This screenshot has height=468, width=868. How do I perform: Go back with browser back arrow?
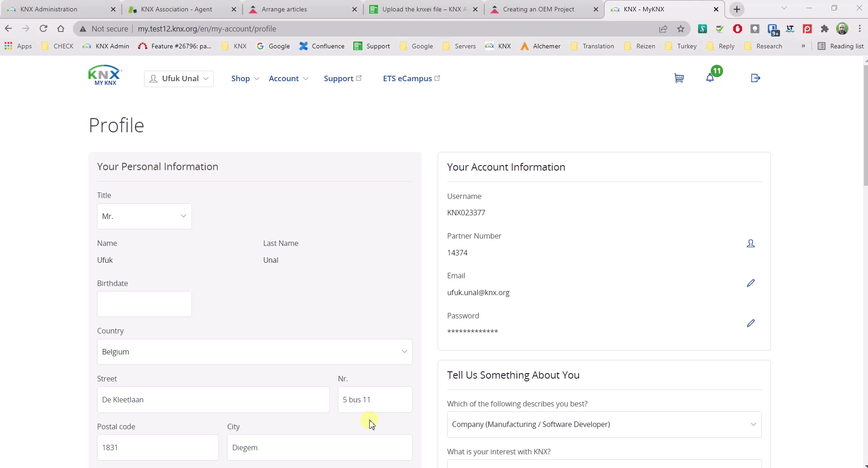tap(8, 29)
